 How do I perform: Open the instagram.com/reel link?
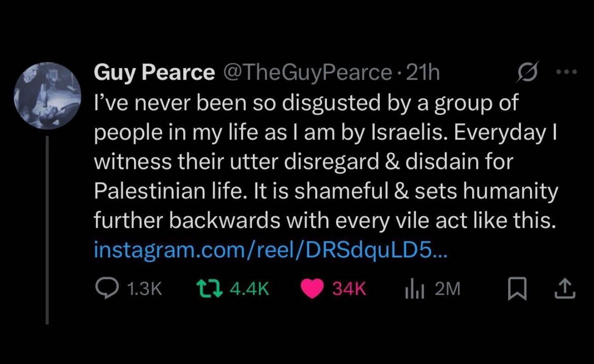click(270, 249)
